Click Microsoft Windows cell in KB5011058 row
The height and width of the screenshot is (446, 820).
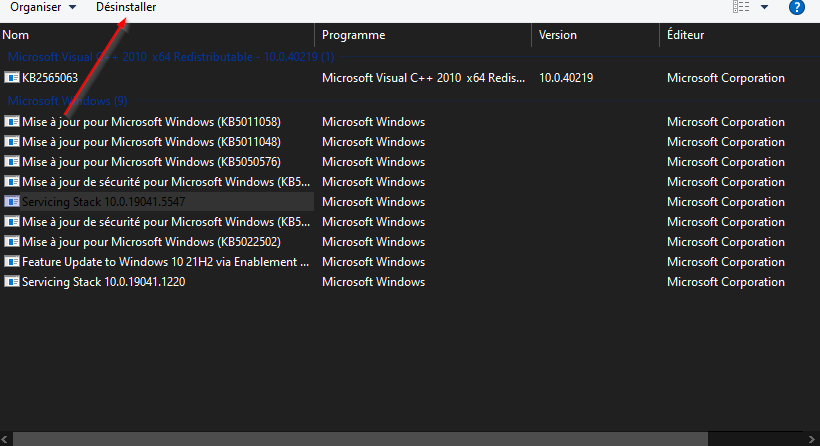click(x=373, y=122)
